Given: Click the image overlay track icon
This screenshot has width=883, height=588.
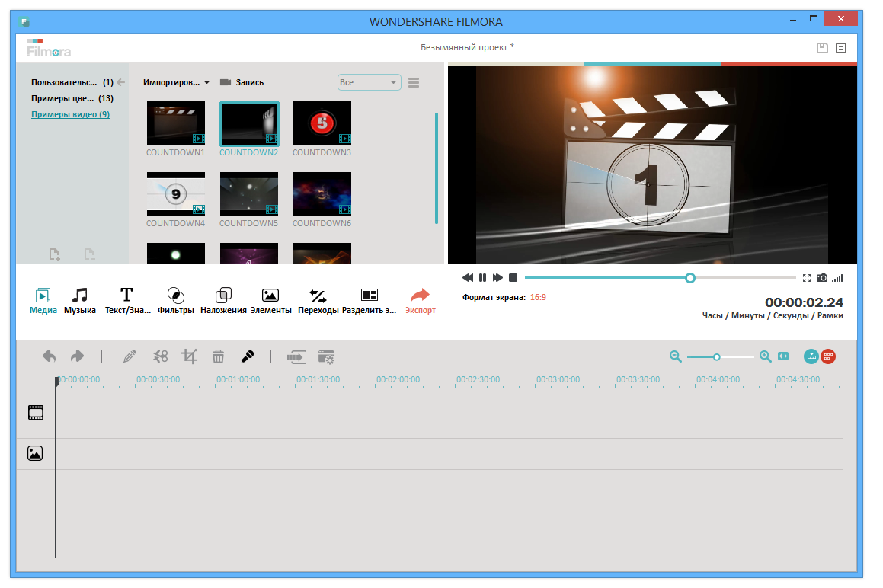Looking at the screenshot, I should pyautogui.click(x=35, y=453).
